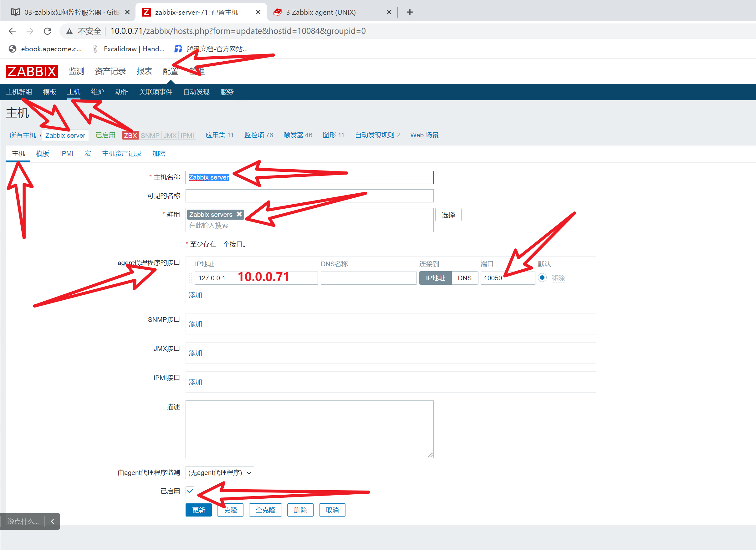Open 图形 11 link
This screenshot has width=756, height=550.
333,135
